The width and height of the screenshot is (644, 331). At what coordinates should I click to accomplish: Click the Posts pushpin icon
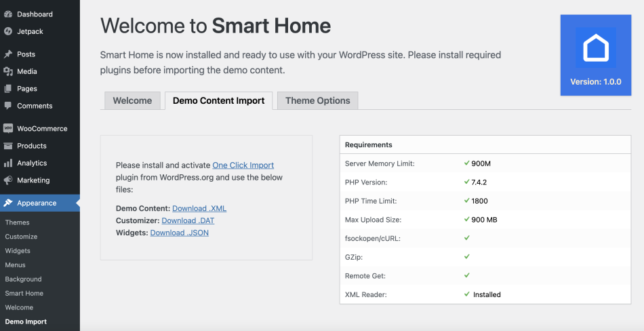point(8,54)
